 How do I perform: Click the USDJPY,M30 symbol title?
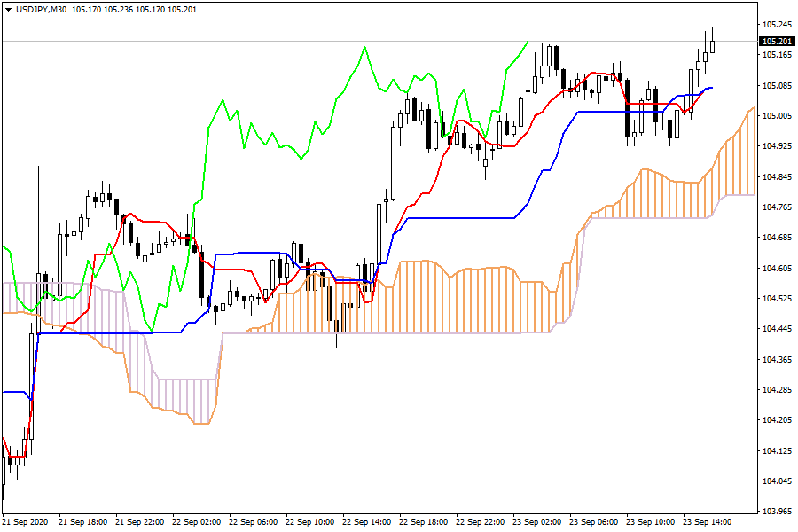pyautogui.click(x=41, y=9)
